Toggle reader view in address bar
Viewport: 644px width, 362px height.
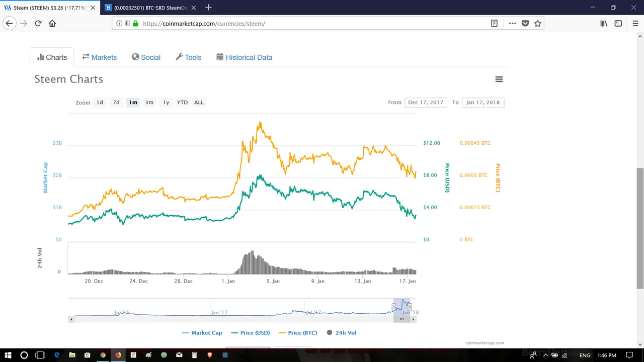495,23
